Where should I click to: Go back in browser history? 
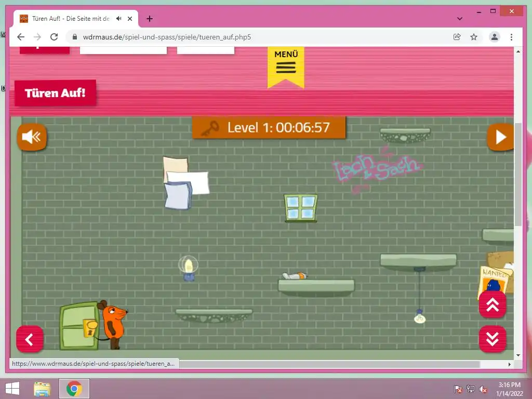click(21, 37)
